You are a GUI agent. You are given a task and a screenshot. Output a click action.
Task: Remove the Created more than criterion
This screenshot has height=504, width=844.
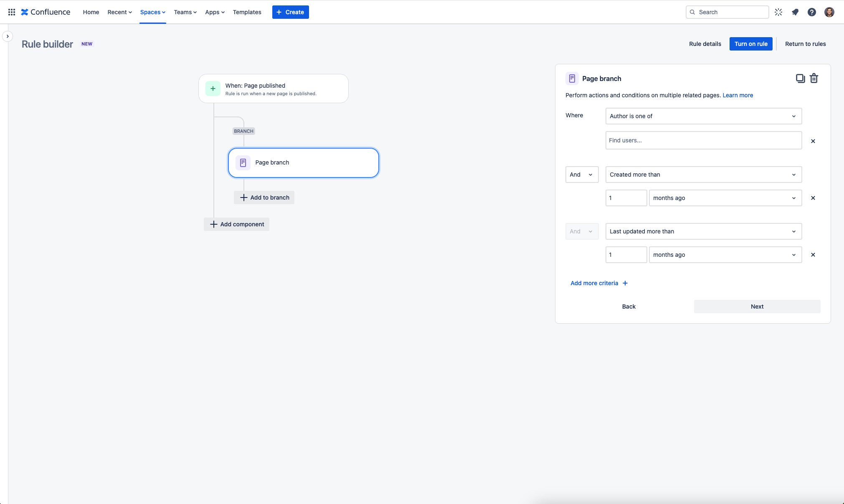[x=813, y=198]
